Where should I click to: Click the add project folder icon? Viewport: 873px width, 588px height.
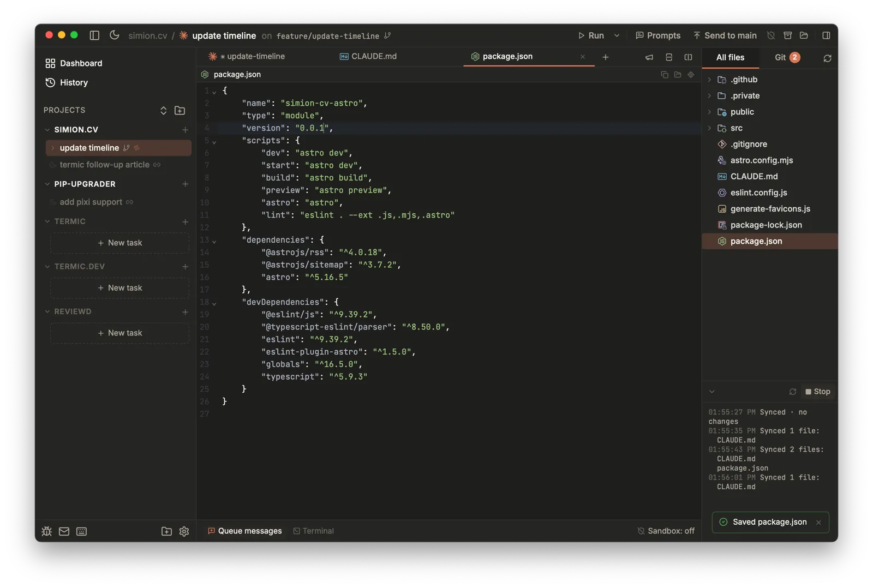coord(180,110)
